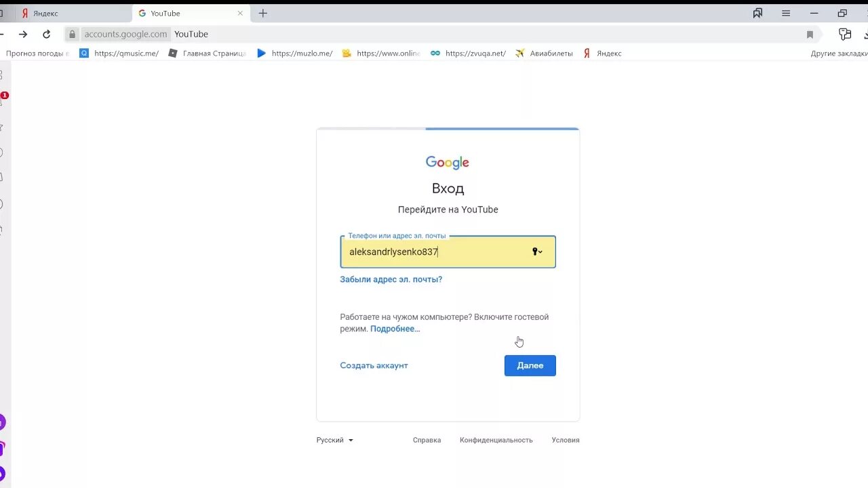This screenshot has height=488, width=868.
Task: Open the Яндекс bookmark in bookmarks bar
Action: tap(602, 53)
